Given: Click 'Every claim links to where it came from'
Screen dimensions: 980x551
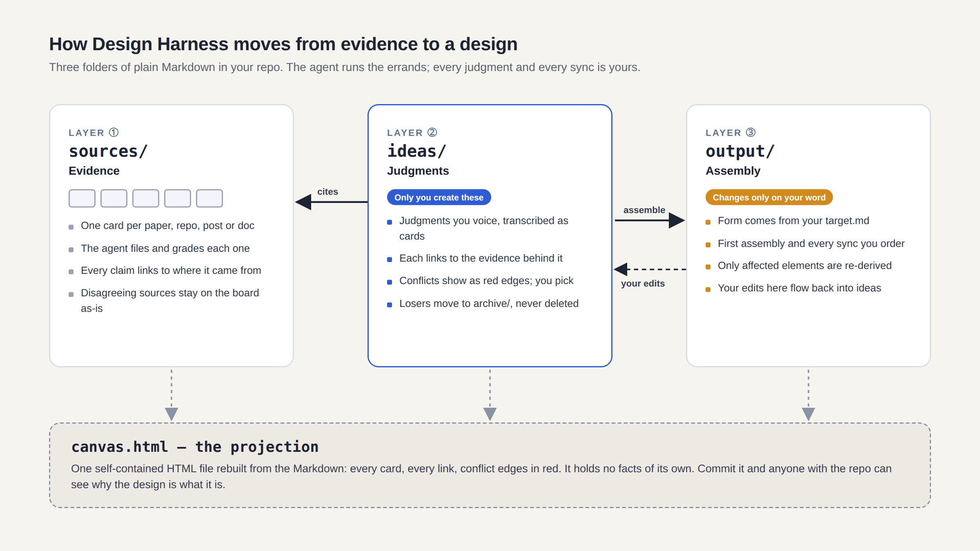Looking at the screenshot, I should pos(171,270).
